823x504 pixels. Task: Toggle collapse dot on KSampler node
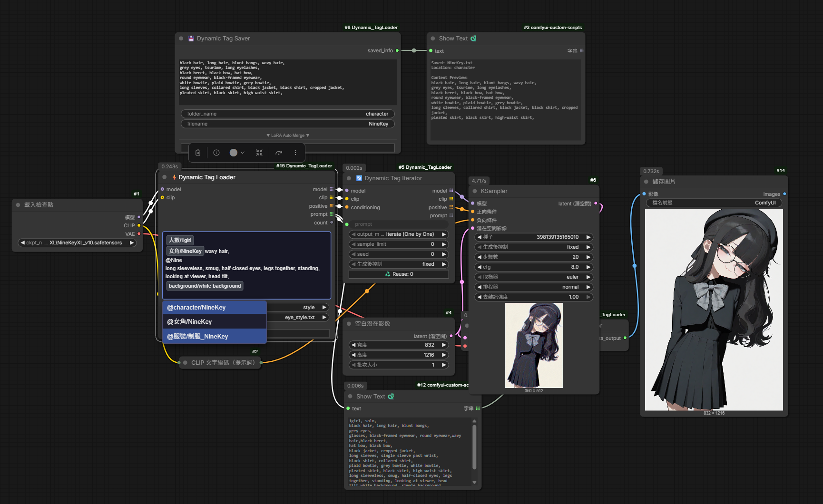point(475,191)
